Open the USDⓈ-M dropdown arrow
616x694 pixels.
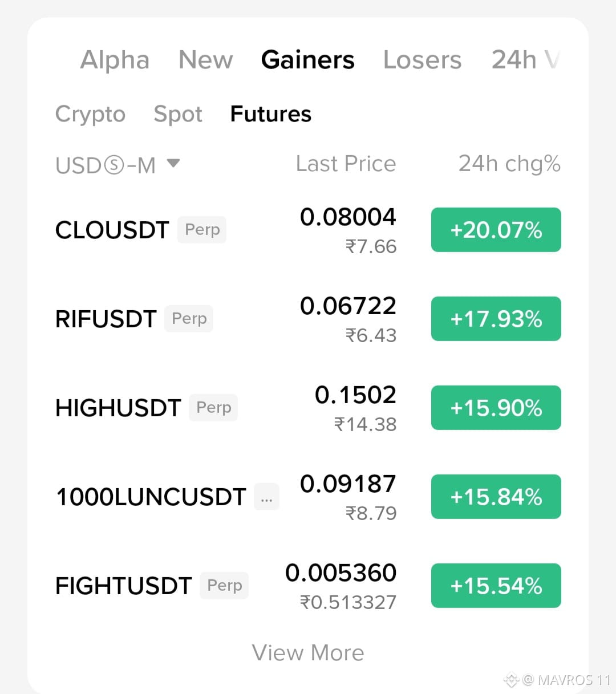tap(173, 164)
